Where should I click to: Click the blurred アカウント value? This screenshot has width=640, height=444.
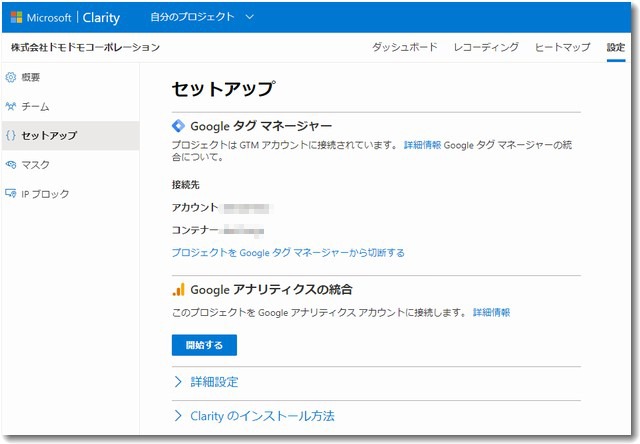[246, 209]
